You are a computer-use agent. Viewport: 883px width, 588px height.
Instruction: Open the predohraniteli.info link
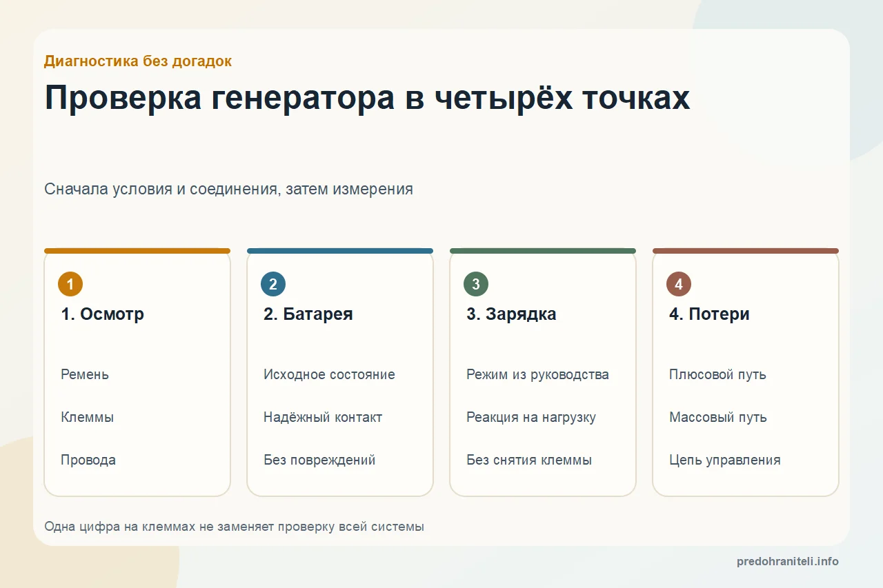click(x=788, y=561)
